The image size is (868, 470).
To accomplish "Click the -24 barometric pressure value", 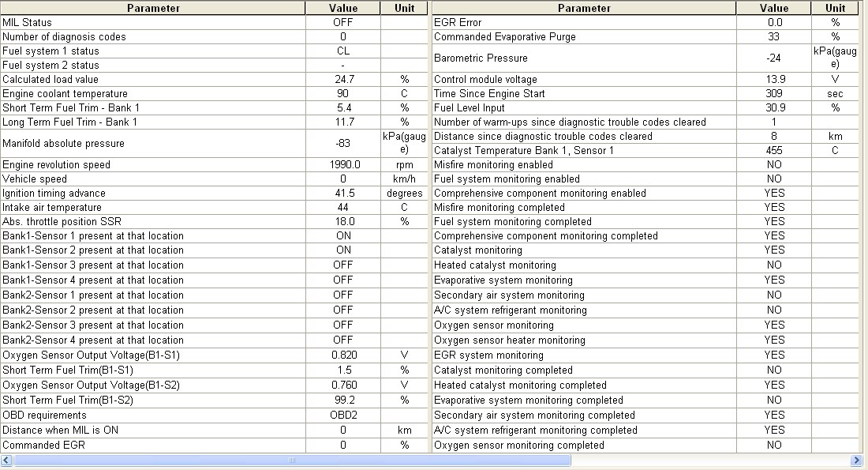I will pyautogui.click(x=774, y=58).
